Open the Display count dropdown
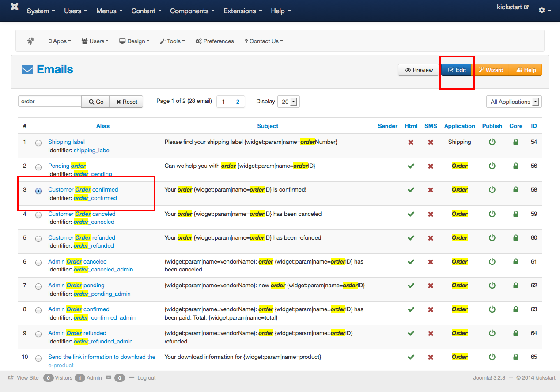560x392 pixels. pyautogui.click(x=288, y=102)
